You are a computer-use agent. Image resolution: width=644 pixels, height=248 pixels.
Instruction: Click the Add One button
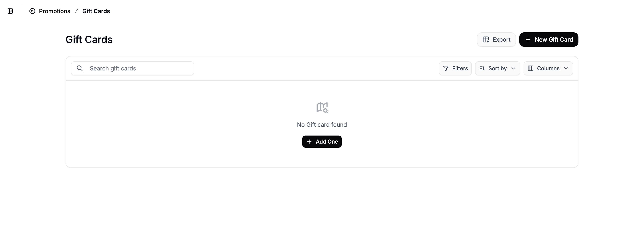(x=322, y=142)
